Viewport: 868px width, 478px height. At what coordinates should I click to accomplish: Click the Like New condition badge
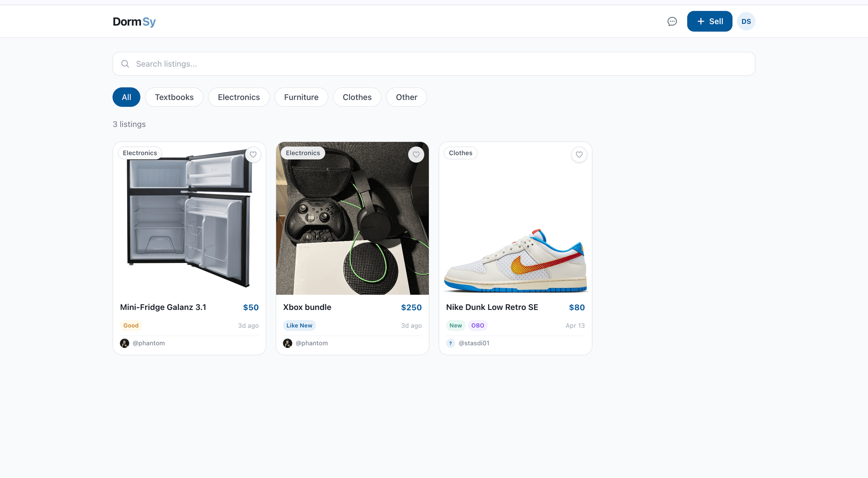299,326
